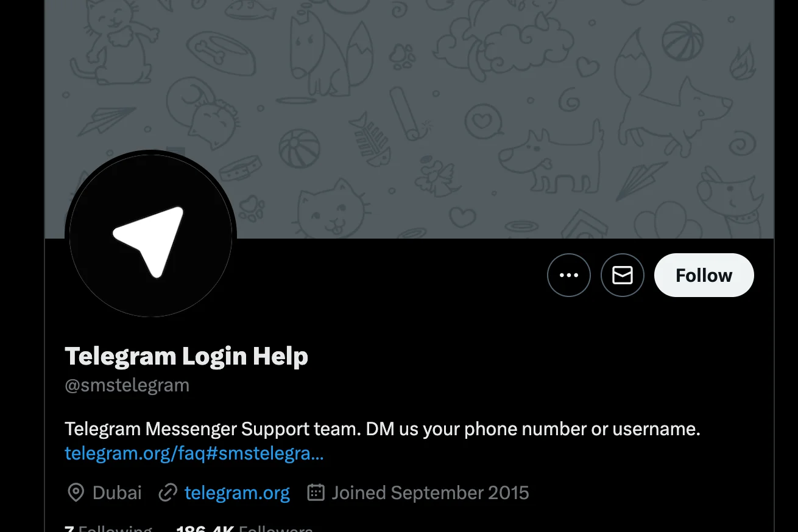Click the @smstelegram handle
Viewport: 798px width, 532px height.
click(127, 385)
